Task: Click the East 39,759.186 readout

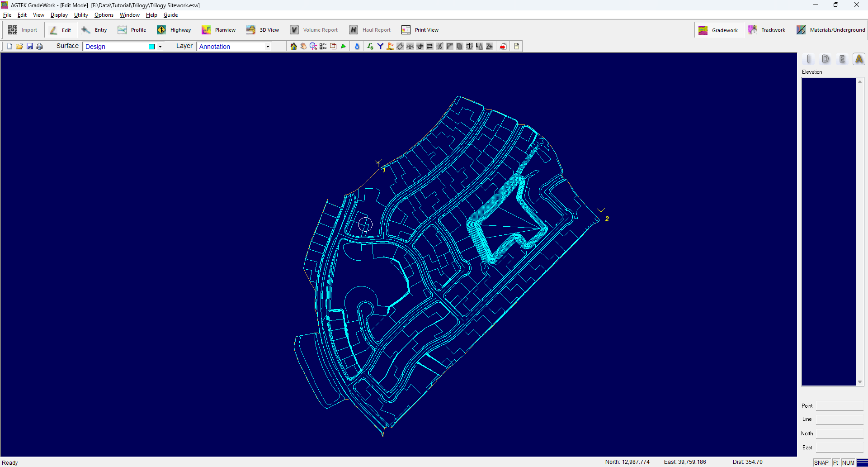Action: (685, 462)
